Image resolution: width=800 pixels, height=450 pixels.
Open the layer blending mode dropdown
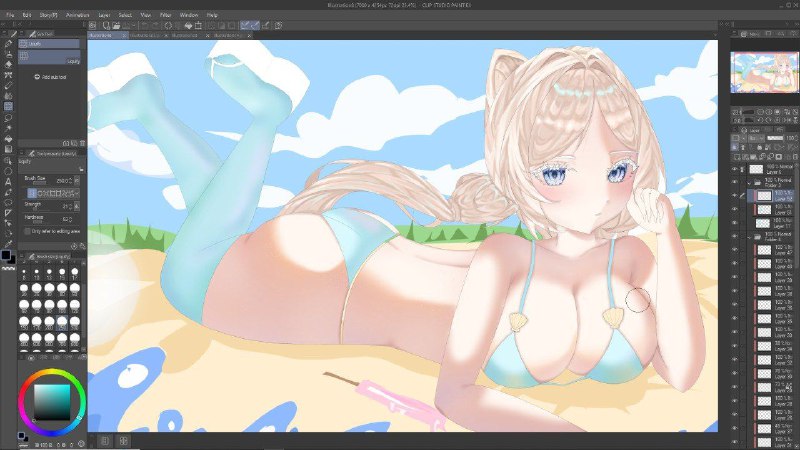tap(756, 138)
